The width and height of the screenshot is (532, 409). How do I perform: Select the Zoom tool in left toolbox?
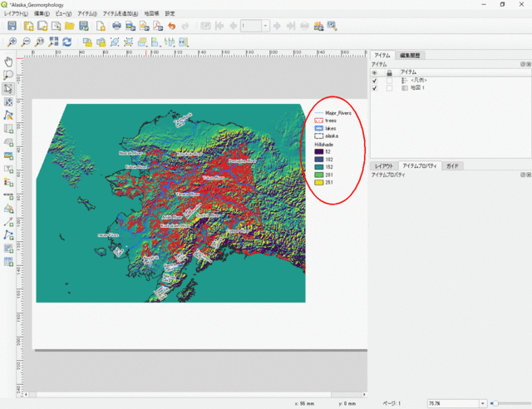pos(9,75)
